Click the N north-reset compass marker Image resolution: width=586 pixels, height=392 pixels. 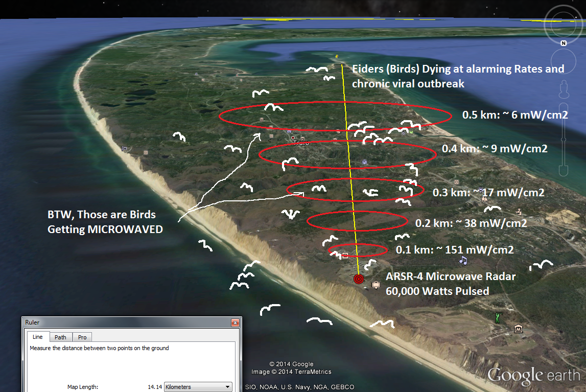click(564, 43)
